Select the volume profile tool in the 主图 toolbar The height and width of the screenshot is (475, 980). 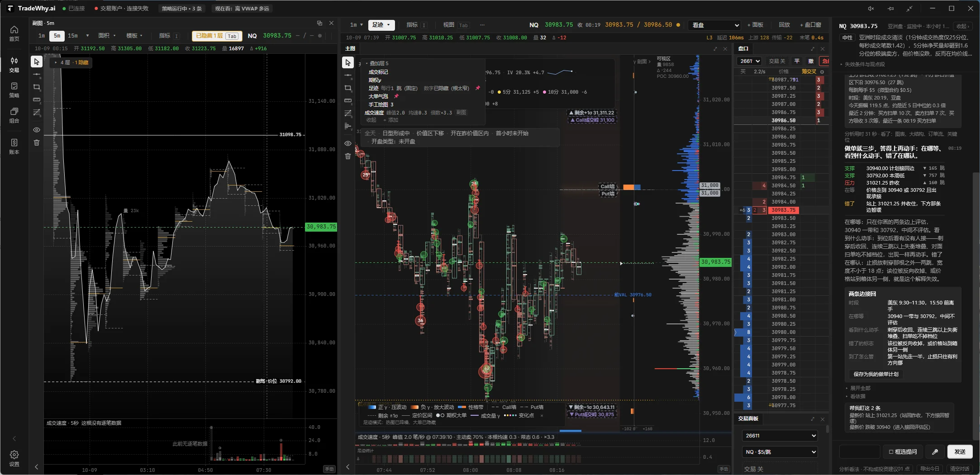pyautogui.click(x=348, y=126)
